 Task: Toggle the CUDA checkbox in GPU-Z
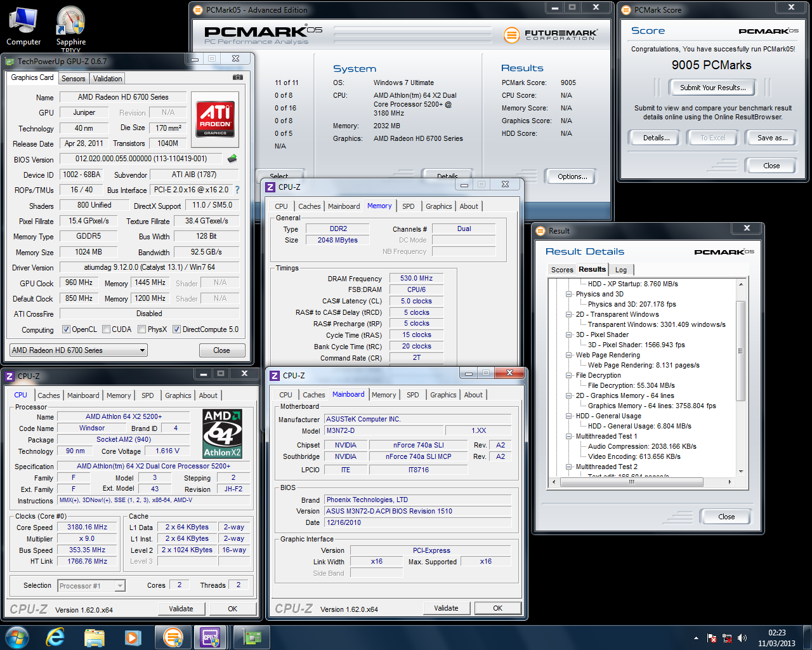106,329
